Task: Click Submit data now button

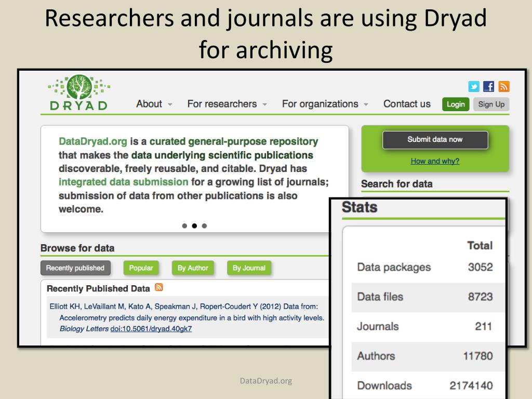Action: 435,139
